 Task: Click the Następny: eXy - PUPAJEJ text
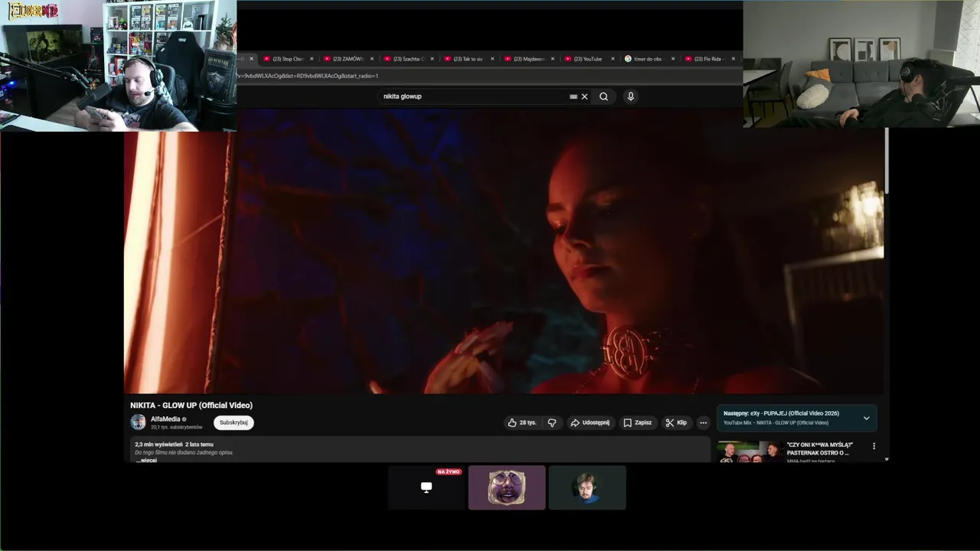coord(781,413)
